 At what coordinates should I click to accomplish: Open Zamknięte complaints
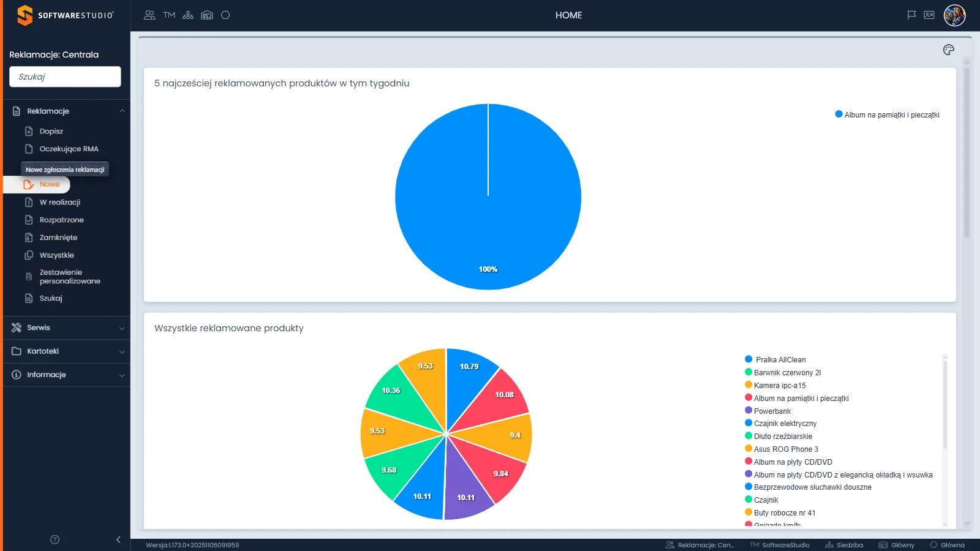click(58, 238)
